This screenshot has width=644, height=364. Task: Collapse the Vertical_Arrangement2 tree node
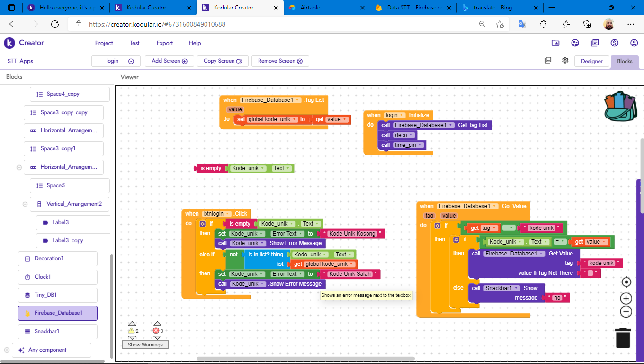(x=25, y=204)
